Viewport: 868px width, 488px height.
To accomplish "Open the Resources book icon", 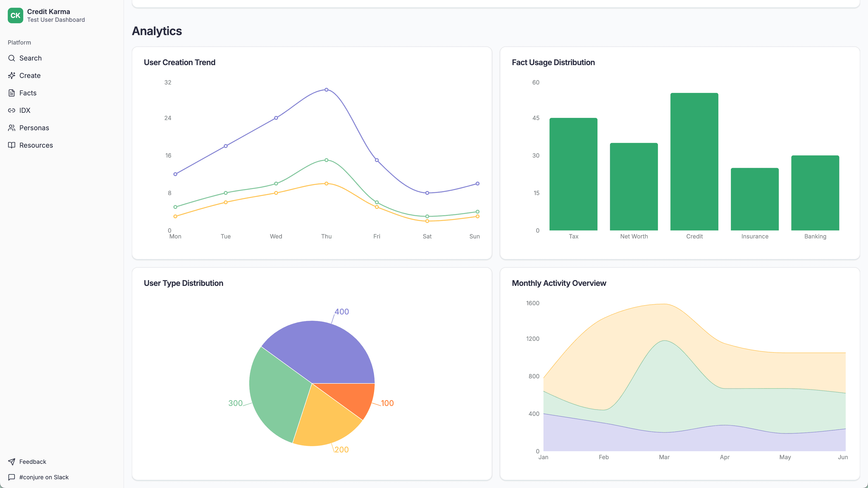I will tap(12, 145).
